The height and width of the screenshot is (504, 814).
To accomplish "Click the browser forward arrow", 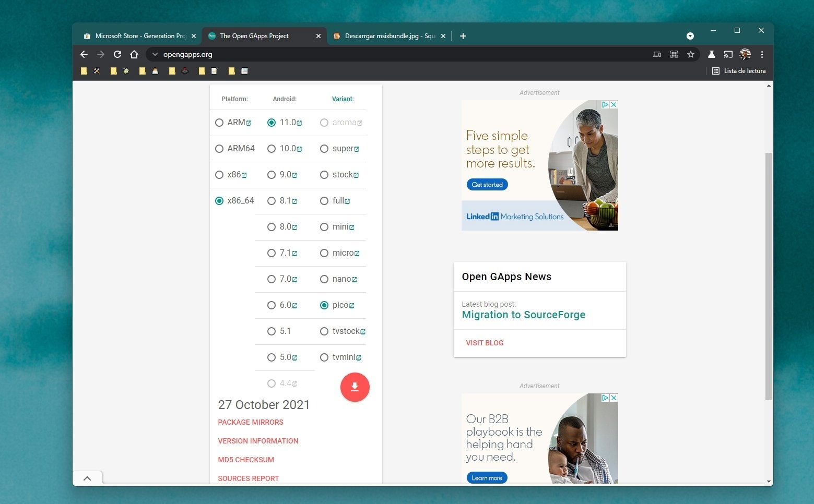I will click(101, 54).
